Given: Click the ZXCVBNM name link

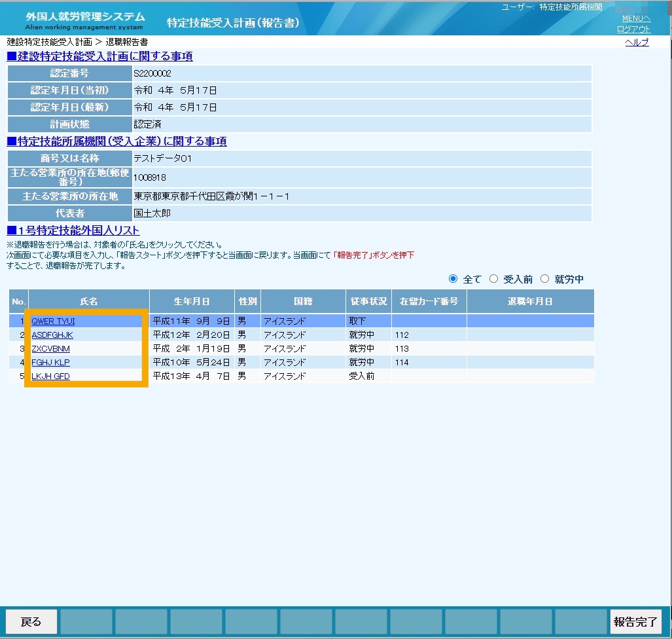Looking at the screenshot, I should [50, 349].
